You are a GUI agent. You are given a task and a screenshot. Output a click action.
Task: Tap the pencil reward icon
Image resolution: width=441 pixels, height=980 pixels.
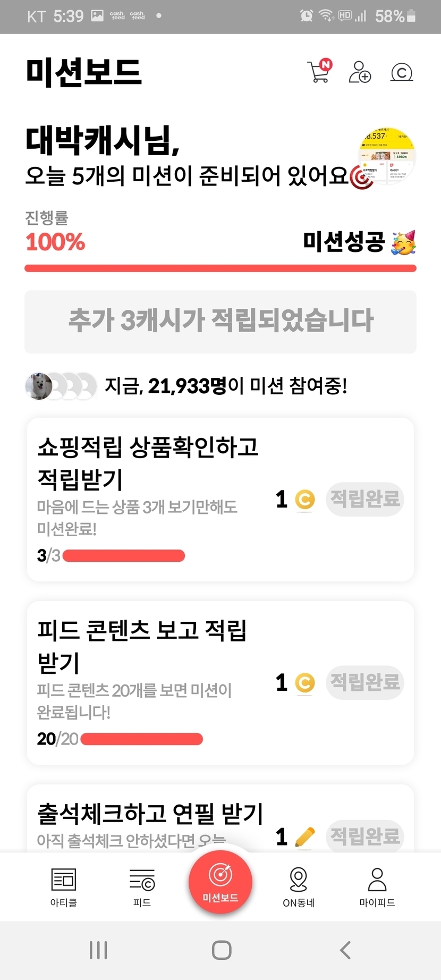[x=304, y=837]
